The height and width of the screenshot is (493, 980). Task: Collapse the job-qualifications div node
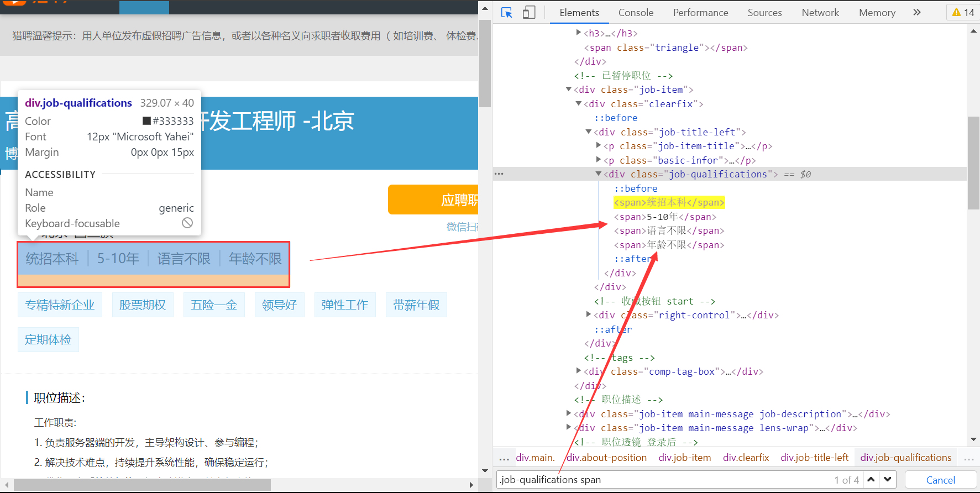click(x=599, y=174)
